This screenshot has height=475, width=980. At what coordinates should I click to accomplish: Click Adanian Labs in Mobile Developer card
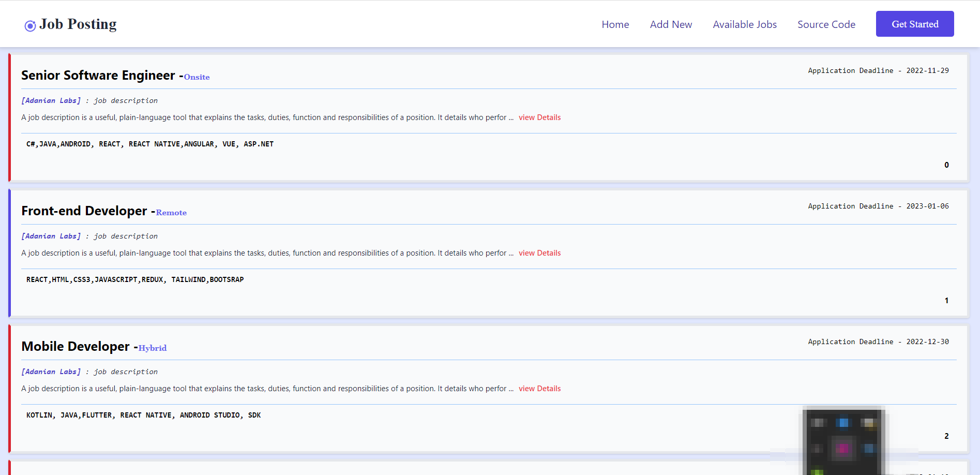[x=51, y=372]
